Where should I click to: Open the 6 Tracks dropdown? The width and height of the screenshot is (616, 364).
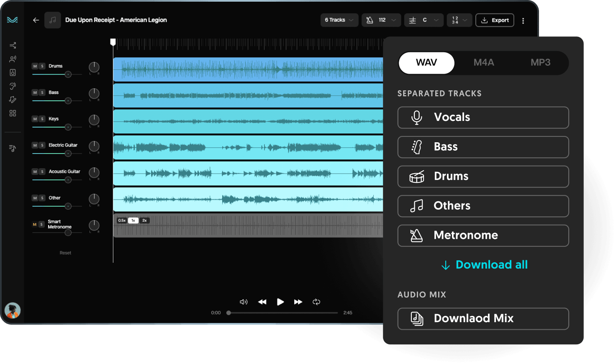tap(339, 20)
